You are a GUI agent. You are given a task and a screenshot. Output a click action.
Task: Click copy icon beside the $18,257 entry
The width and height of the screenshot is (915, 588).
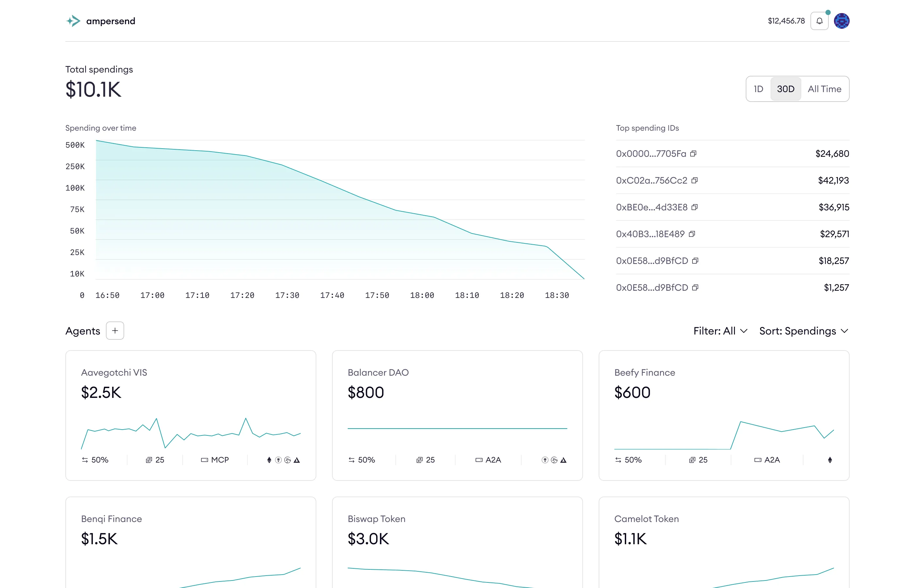(x=695, y=261)
